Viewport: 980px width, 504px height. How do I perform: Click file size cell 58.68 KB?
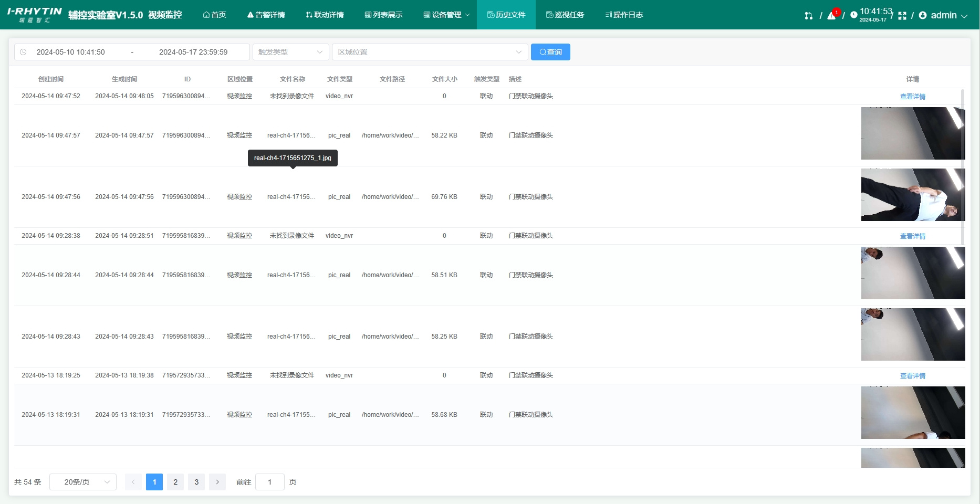(x=444, y=415)
